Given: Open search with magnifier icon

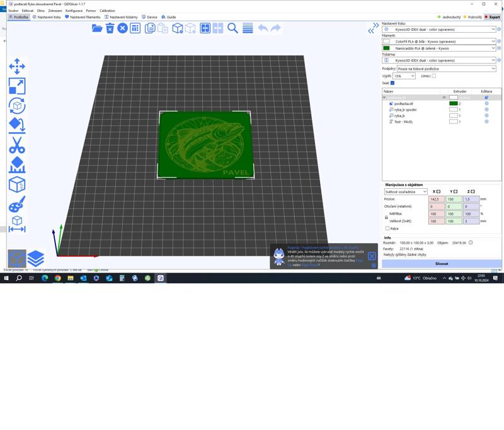Looking at the screenshot, I should click(232, 28).
